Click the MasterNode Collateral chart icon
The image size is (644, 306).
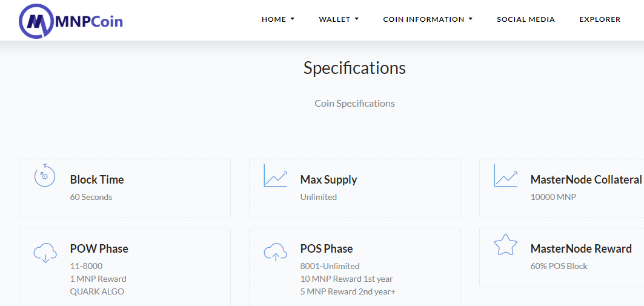[x=506, y=176]
